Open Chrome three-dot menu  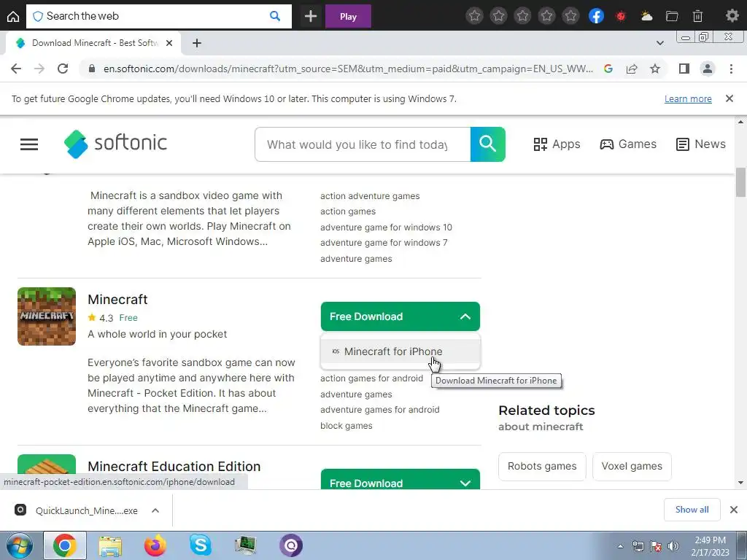click(731, 69)
